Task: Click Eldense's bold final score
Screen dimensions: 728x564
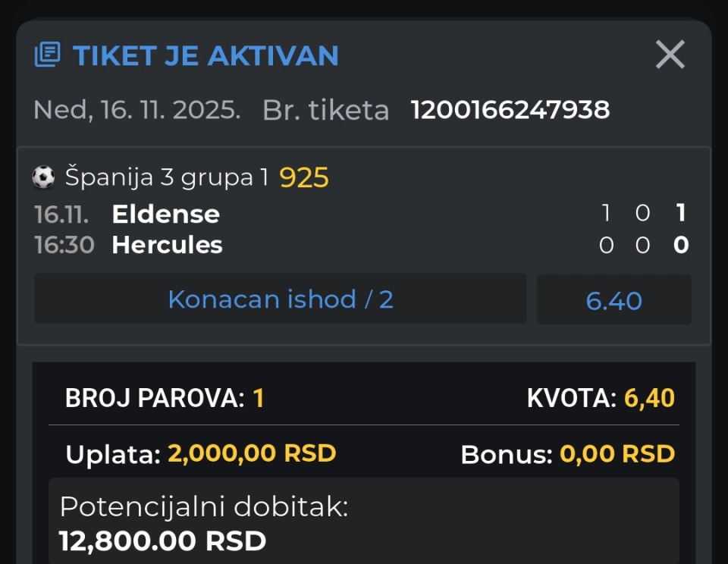Action: (681, 214)
